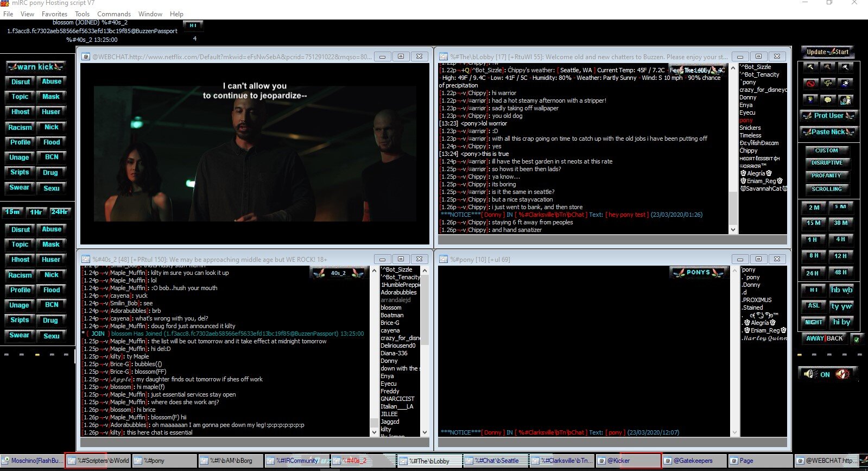Toggle the green checkmark next to AWAY/BACK
868x471 pixels.
pos(856,339)
